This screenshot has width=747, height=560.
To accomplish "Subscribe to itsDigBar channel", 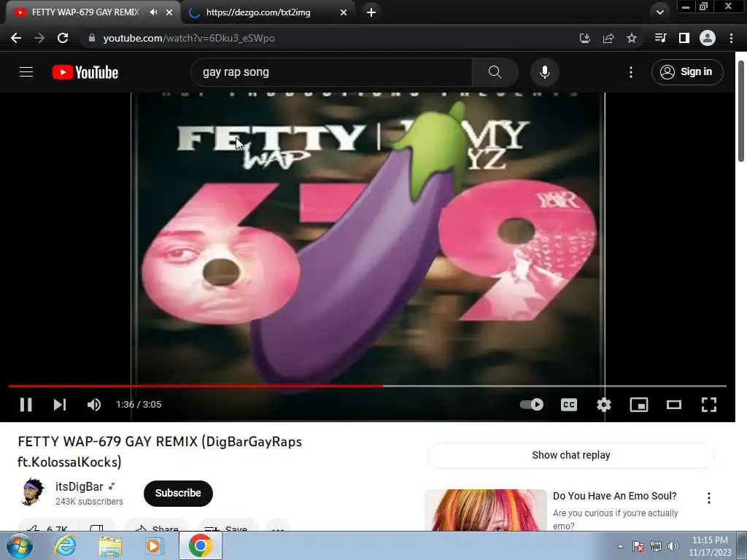I will pyautogui.click(x=178, y=494).
